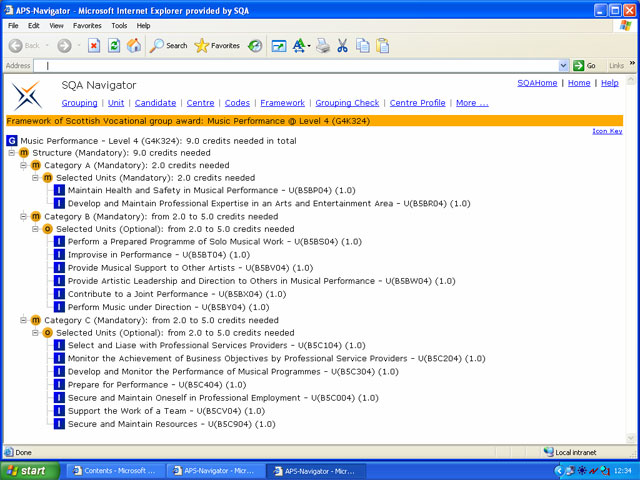The height and width of the screenshot is (480, 640).
Task: Collapse Selected Units (Optional) under Category B
Action: (x=36, y=229)
